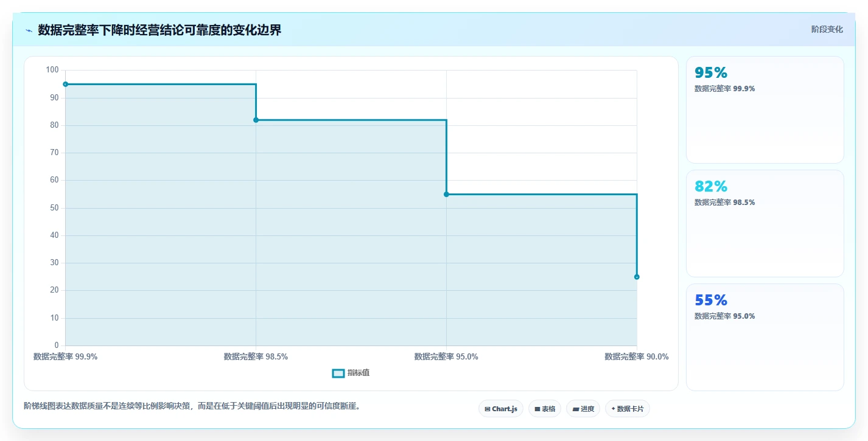Open the 55% data card
The image size is (868, 441).
765,337
